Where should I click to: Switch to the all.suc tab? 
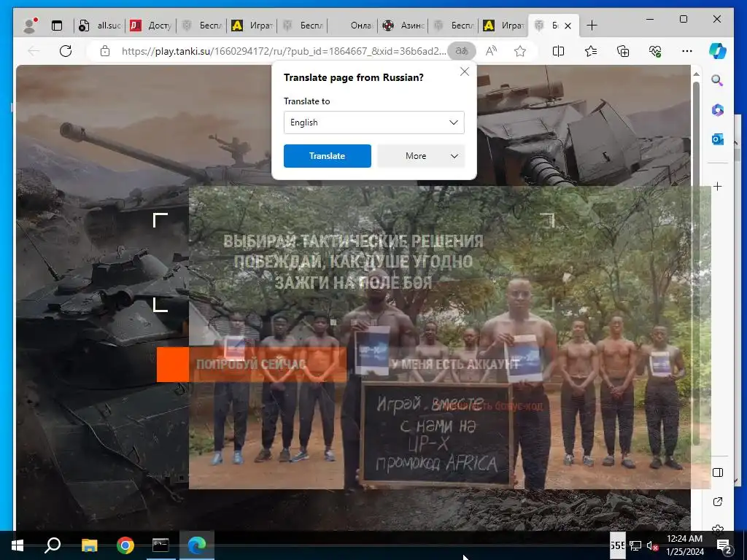[99, 26]
